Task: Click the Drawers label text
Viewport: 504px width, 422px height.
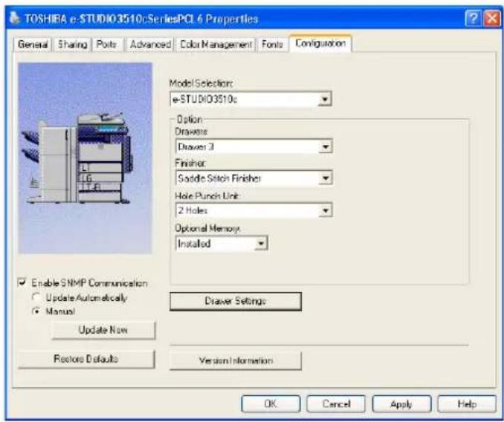Action: pos(191,132)
